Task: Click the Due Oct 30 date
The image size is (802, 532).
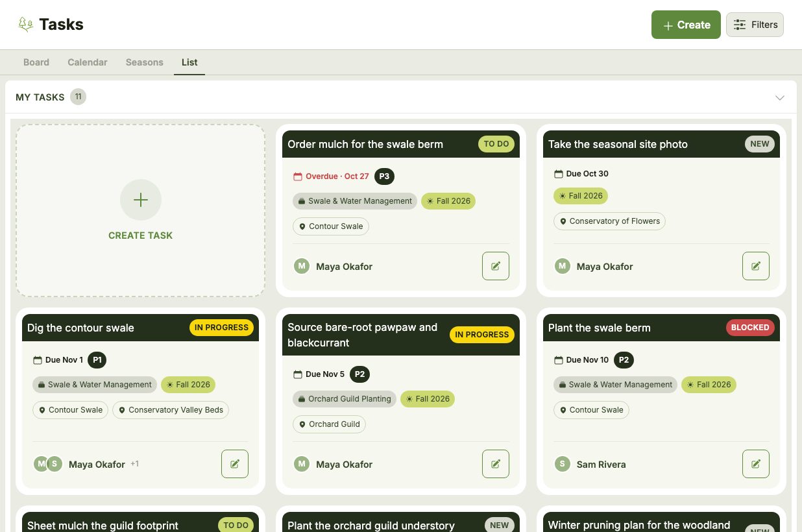Action: (581, 174)
